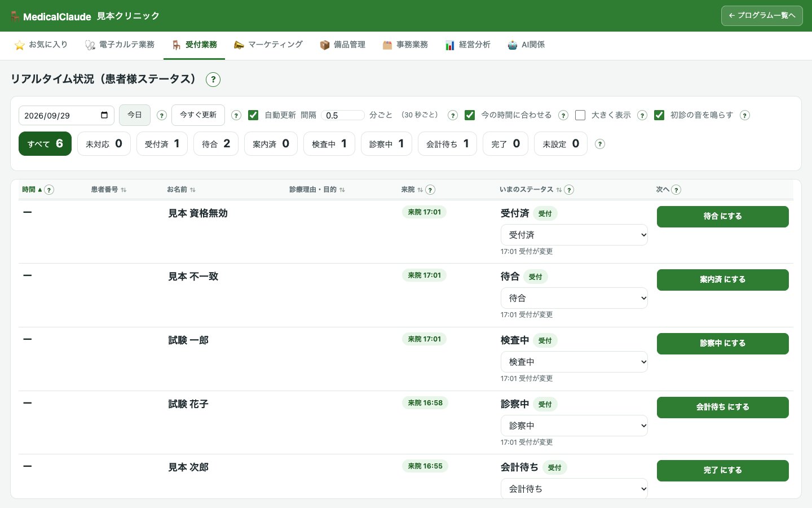812x508 pixels.
Task: Click help icon next to 今日 button
Action: coord(162,115)
